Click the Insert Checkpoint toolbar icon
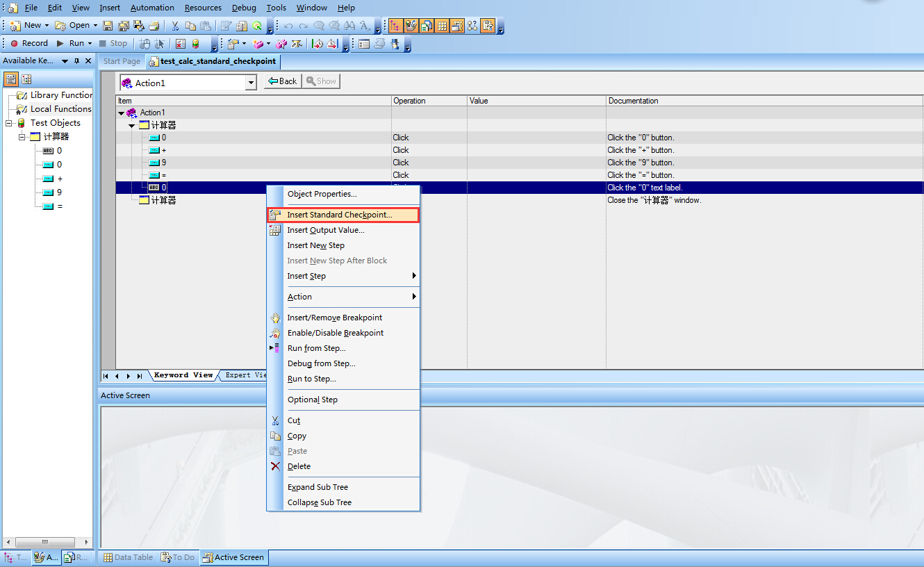 [232, 43]
